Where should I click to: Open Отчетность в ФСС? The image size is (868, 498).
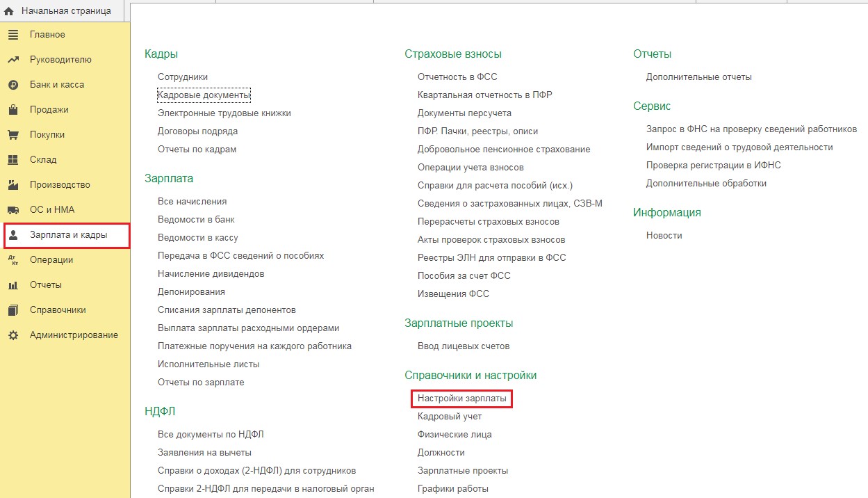(457, 77)
